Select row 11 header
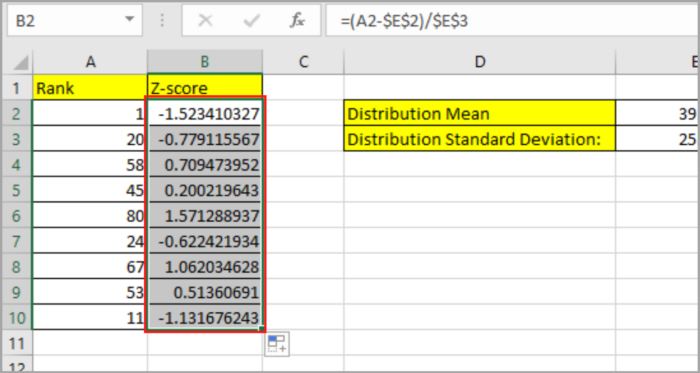The width and height of the screenshot is (700, 373). (17, 343)
